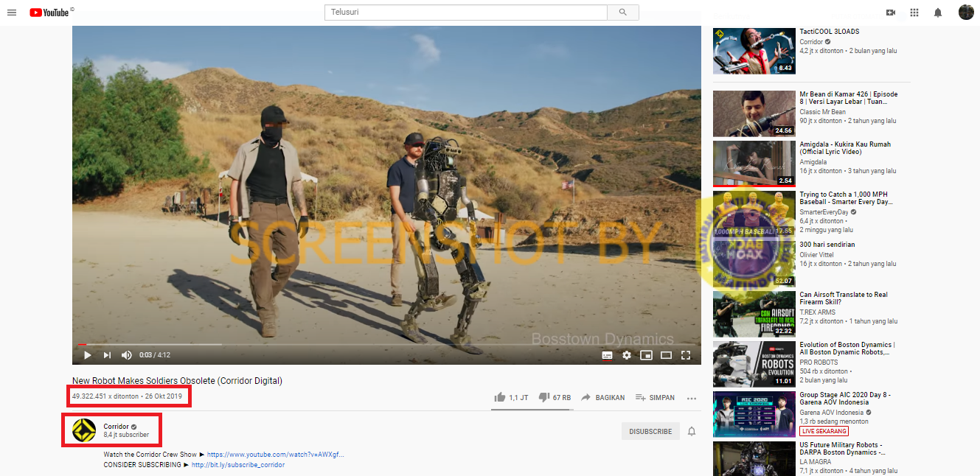
Task: Mute the video volume speaker icon
Action: tap(127, 355)
